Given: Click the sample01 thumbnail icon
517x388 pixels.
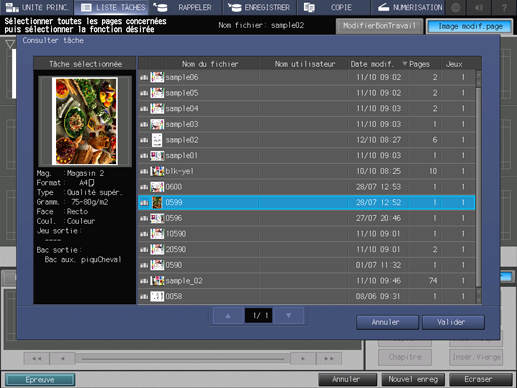Looking at the screenshot, I should (x=157, y=155).
